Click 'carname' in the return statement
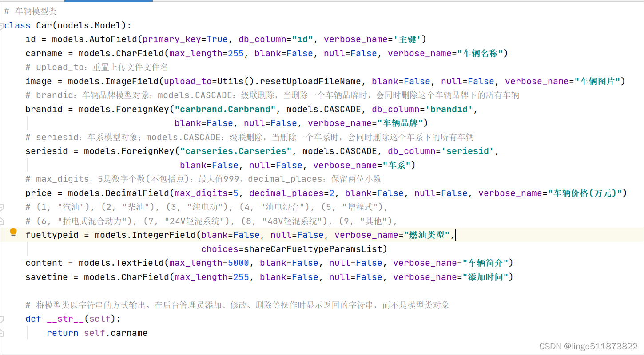 coord(129,333)
